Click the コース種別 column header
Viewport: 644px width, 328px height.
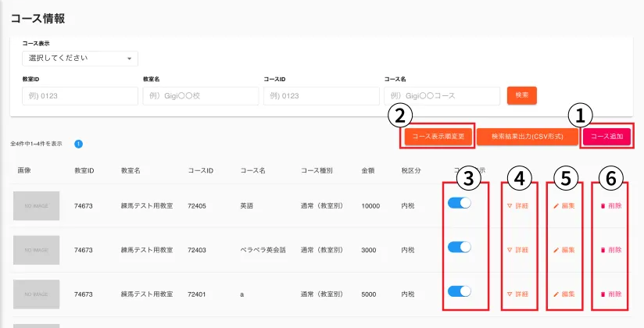click(317, 170)
